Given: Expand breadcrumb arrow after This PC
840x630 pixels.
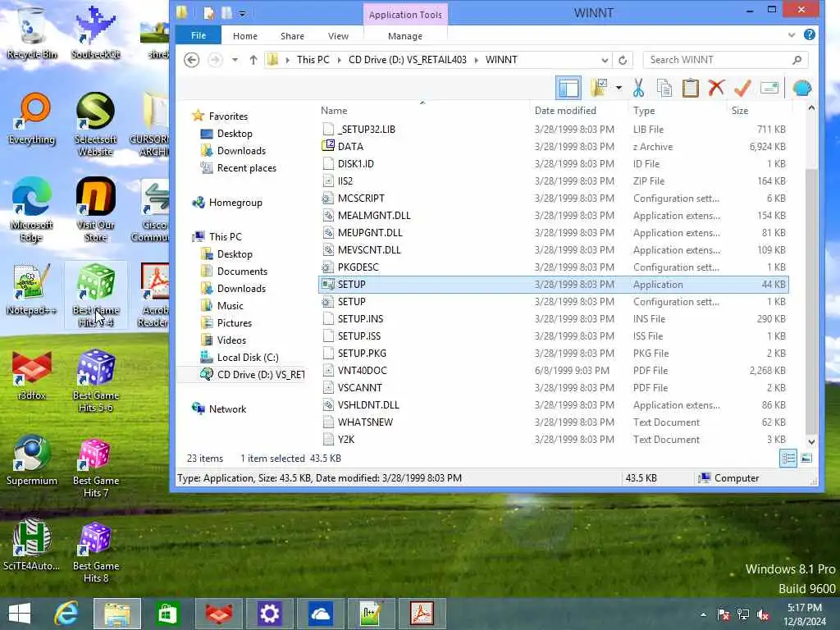Looking at the screenshot, I should click(x=339, y=59).
